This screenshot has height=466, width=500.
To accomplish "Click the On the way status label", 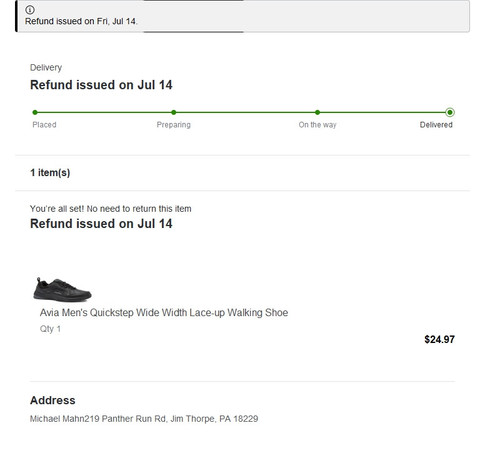I will coord(317,125).
